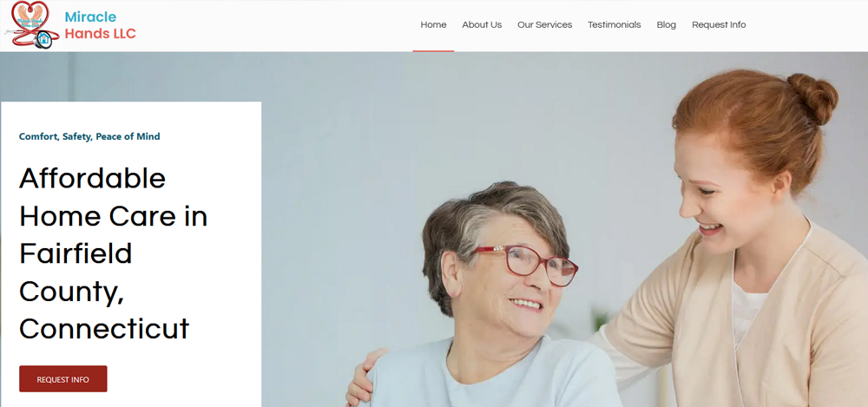This screenshot has height=407, width=868.
Task: Click the red REQUEST INFO button
Action: click(x=63, y=378)
